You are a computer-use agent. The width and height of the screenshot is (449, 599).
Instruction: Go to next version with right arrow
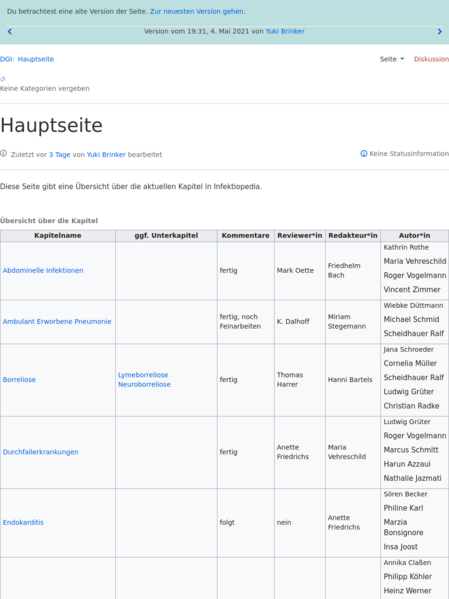(x=439, y=31)
